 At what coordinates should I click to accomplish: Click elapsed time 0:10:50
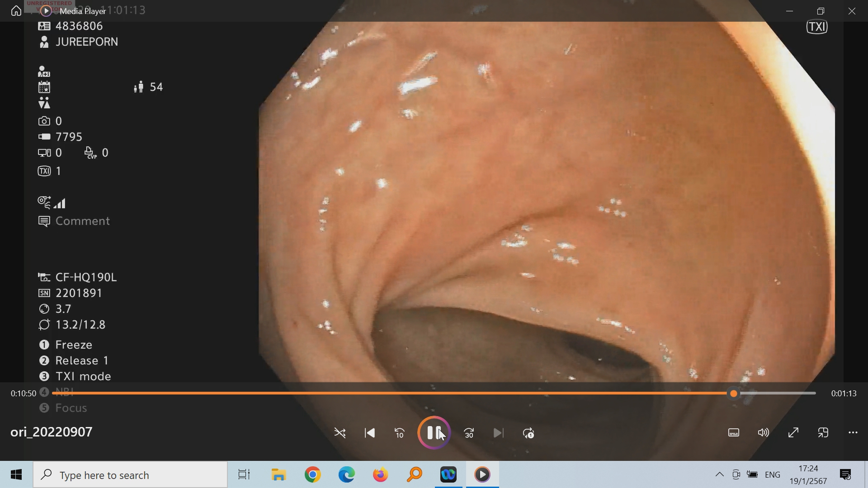(24, 394)
